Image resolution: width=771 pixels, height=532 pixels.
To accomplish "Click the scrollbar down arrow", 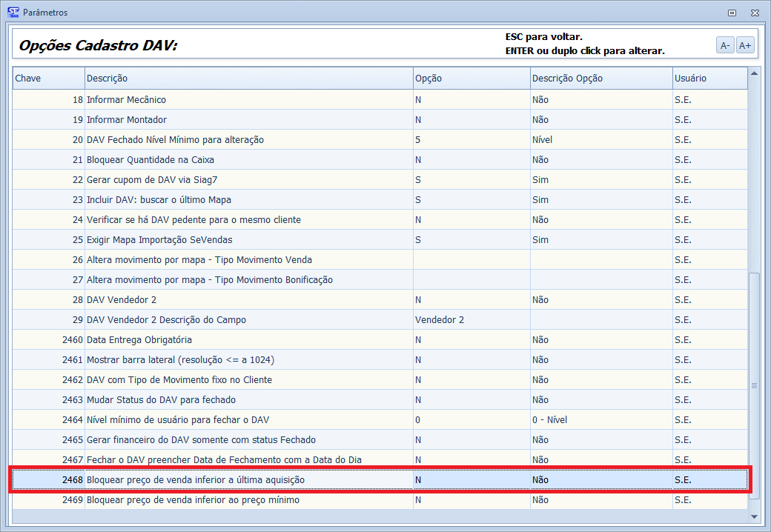I will click(755, 516).
